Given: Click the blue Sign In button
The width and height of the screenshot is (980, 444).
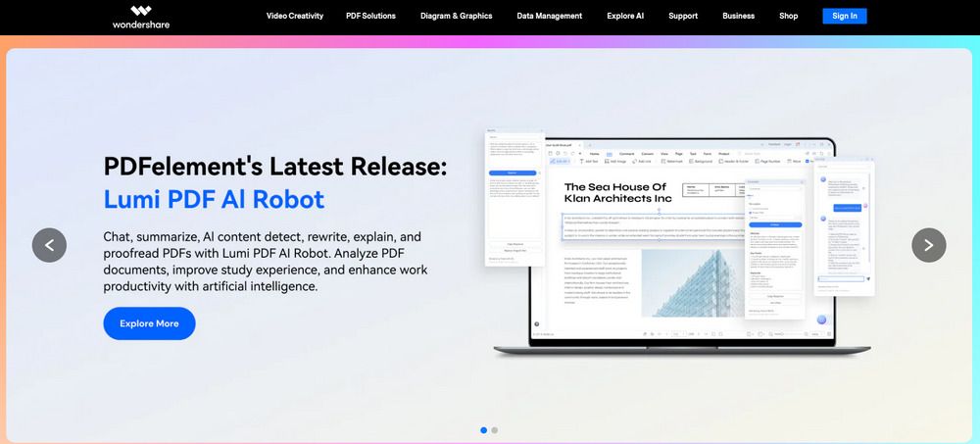Looking at the screenshot, I should [845, 16].
